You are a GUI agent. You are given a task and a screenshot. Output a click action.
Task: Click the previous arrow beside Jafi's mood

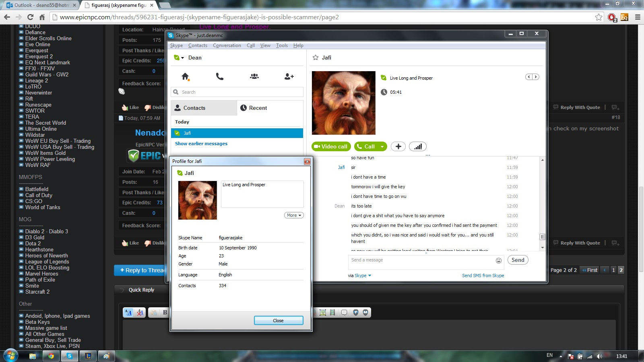click(x=529, y=77)
